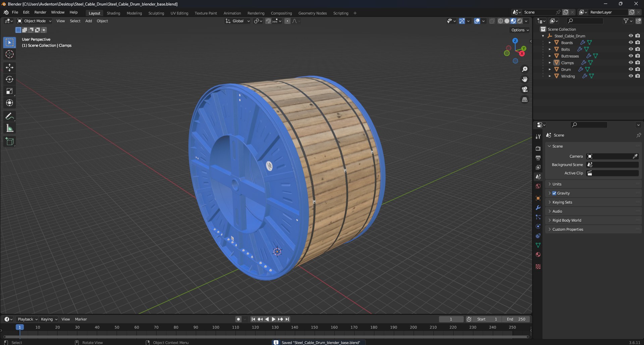Select the Select Box tool

[9, 43]
